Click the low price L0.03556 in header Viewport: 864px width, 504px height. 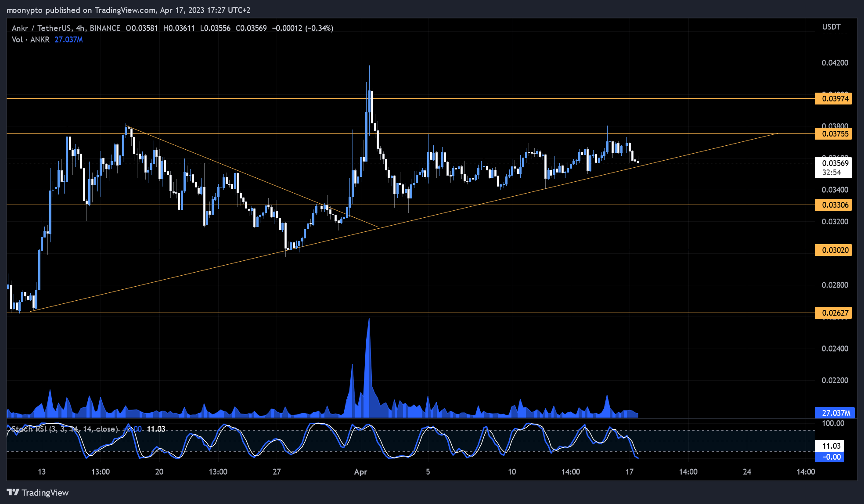215,28
